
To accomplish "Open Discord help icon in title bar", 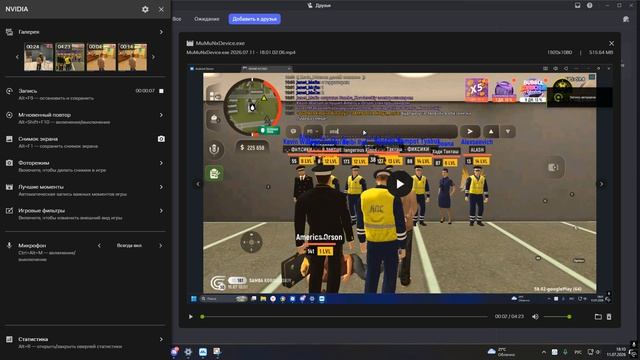I will [589, 5].
